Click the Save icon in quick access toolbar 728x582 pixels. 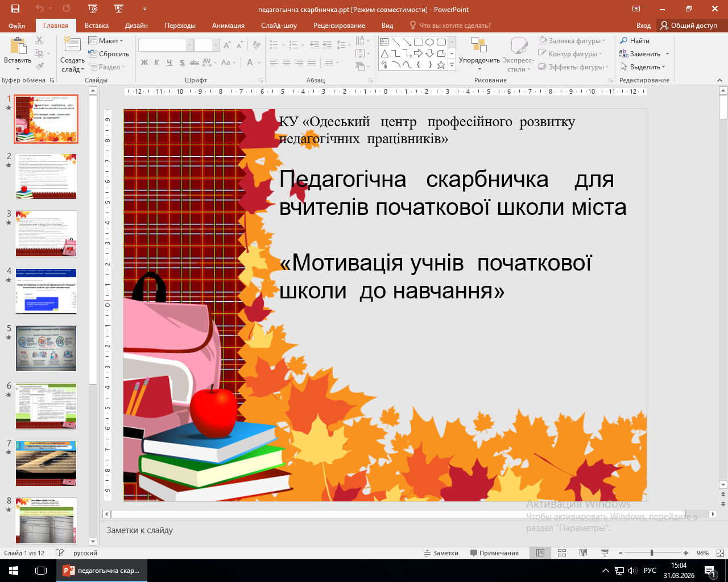[x=15, y=9]
